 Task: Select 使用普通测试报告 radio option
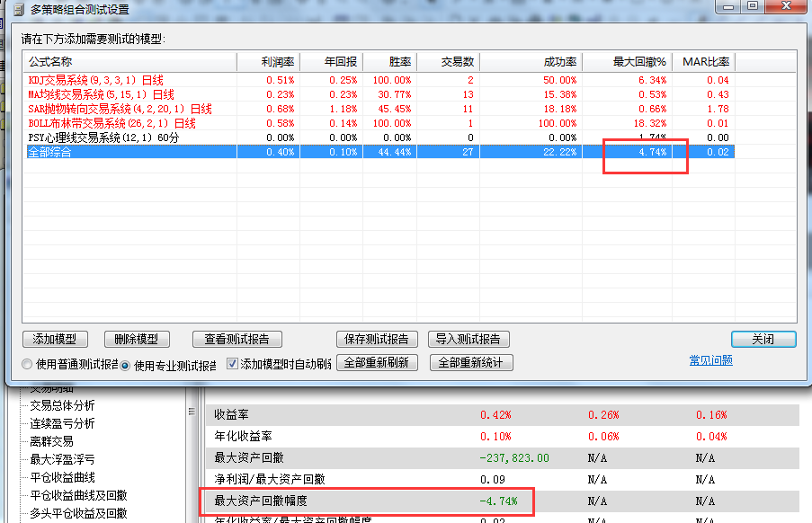point(27,364)
